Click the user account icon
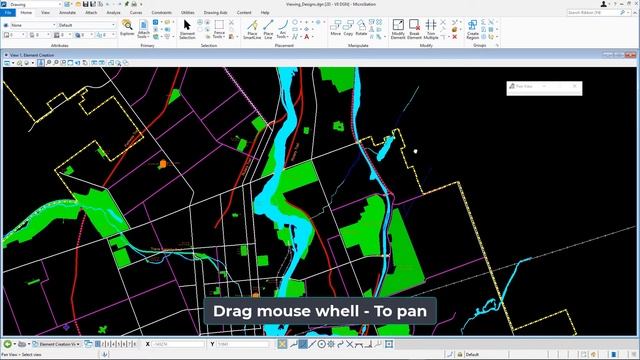Screen dimensions: 640x360 pos(604,4)
